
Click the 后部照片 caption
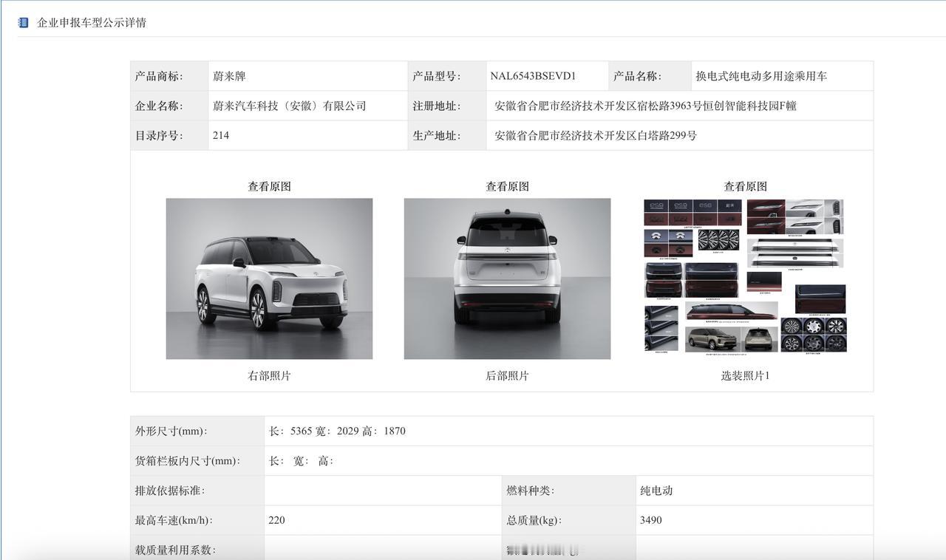(507, 376)
